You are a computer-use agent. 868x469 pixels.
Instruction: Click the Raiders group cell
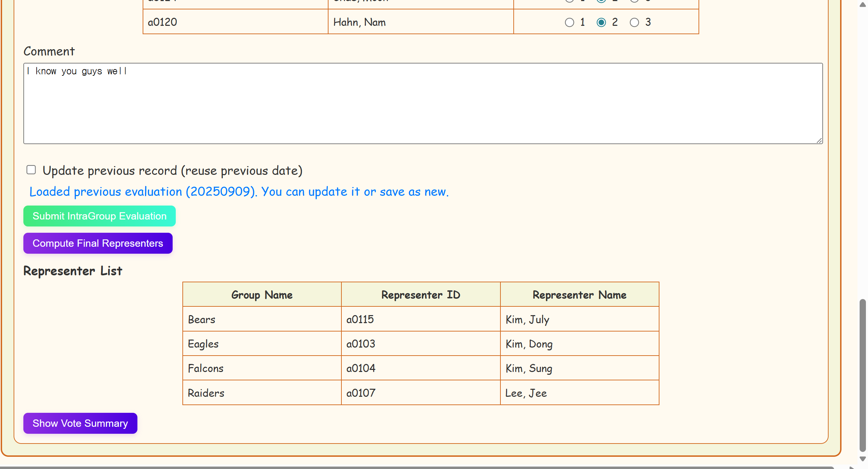(262, 393)
